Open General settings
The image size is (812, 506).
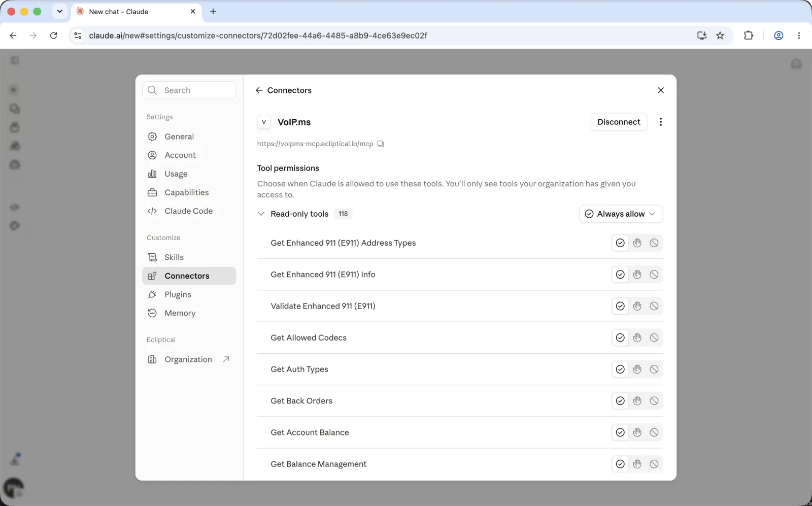coord(189,137)
